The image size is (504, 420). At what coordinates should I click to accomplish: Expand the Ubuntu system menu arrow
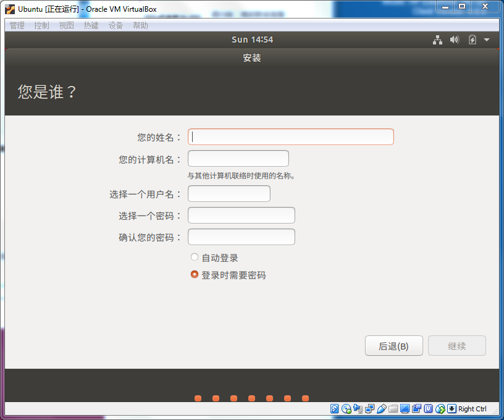(487, 40)
